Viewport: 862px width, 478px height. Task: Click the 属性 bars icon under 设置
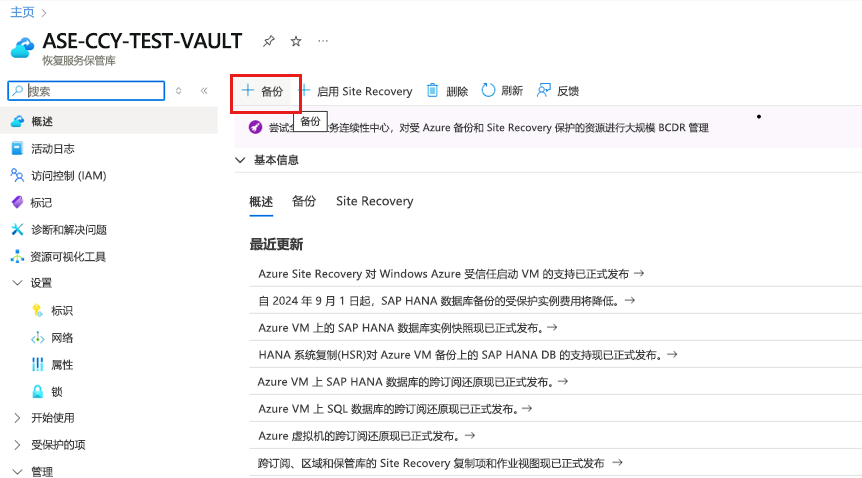click(37, 365)
